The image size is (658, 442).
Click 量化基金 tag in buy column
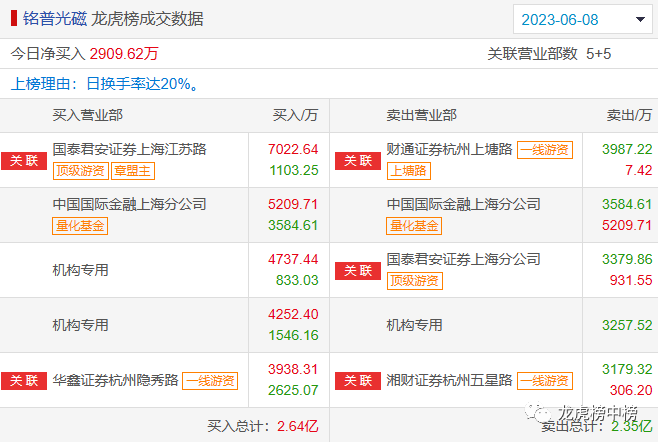[80, 226]
